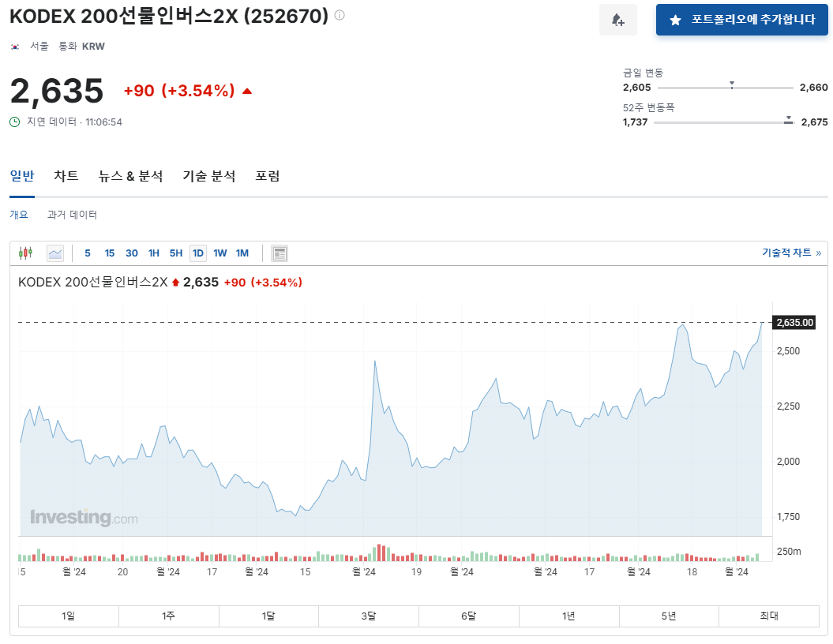The height and width of the screenshot is (644, 833).
Task: Select the 3달 time range
Action: click(369, 616)
